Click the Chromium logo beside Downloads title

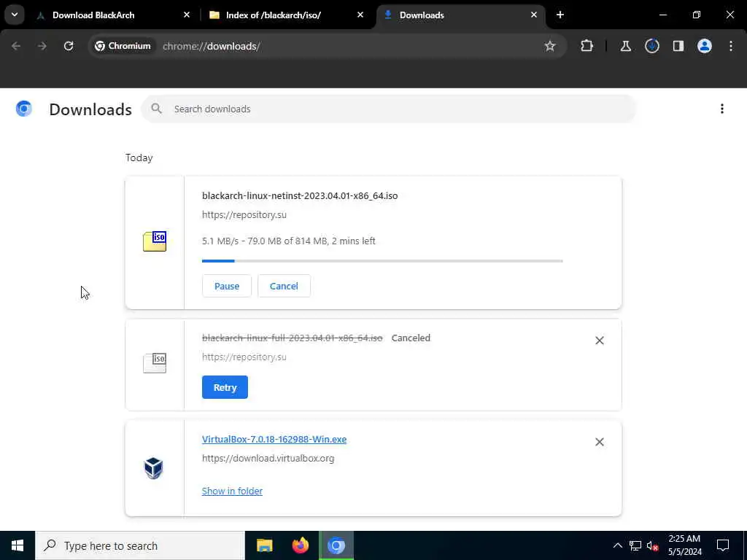(x=24, y=109)
